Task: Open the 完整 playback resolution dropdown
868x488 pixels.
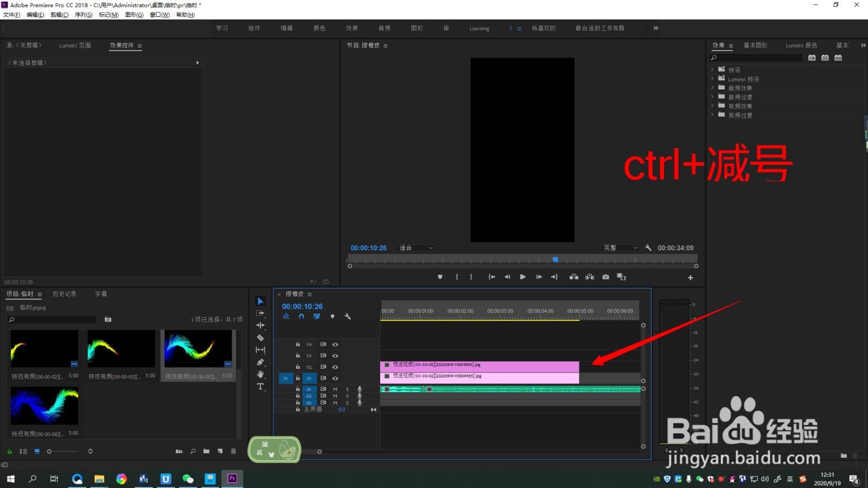Action: tap(621, 248)
